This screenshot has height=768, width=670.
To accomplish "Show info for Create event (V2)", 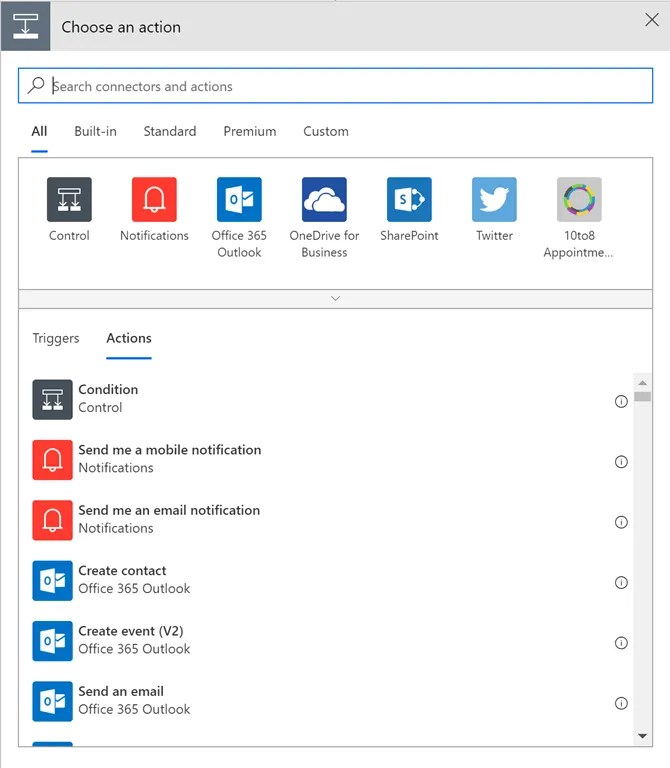I will [x=621, y=643].
